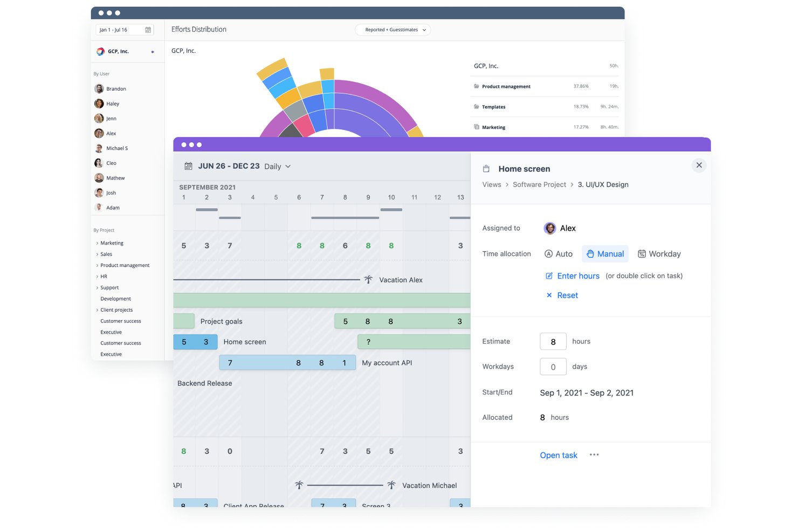798x532 pixels.
Task: Click the Templates folder icon
Action: point(477,107)
